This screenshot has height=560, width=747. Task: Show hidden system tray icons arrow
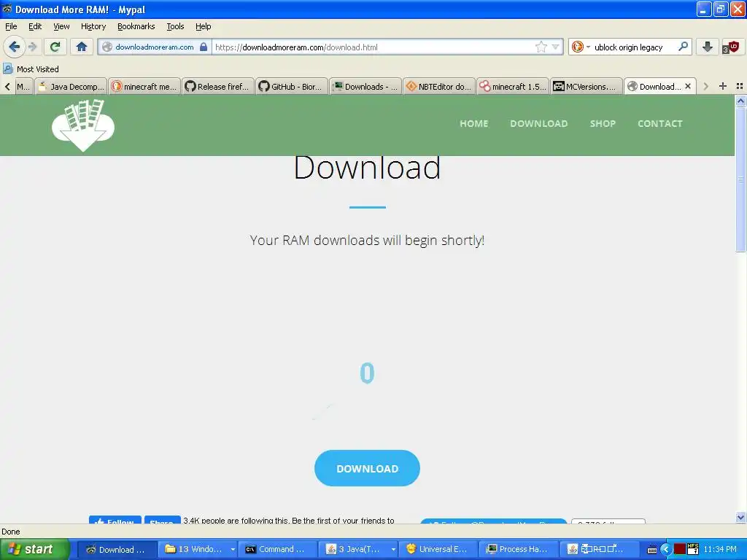tap(666, 549)
